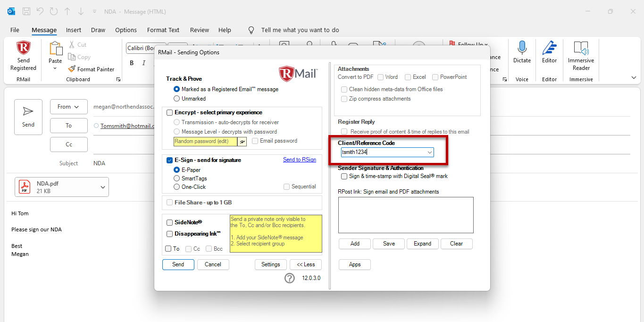Image resolution: width=644 pixels, height=322 pixels.
Task: Select the SmartTags radio button
Action: point(176,178)
